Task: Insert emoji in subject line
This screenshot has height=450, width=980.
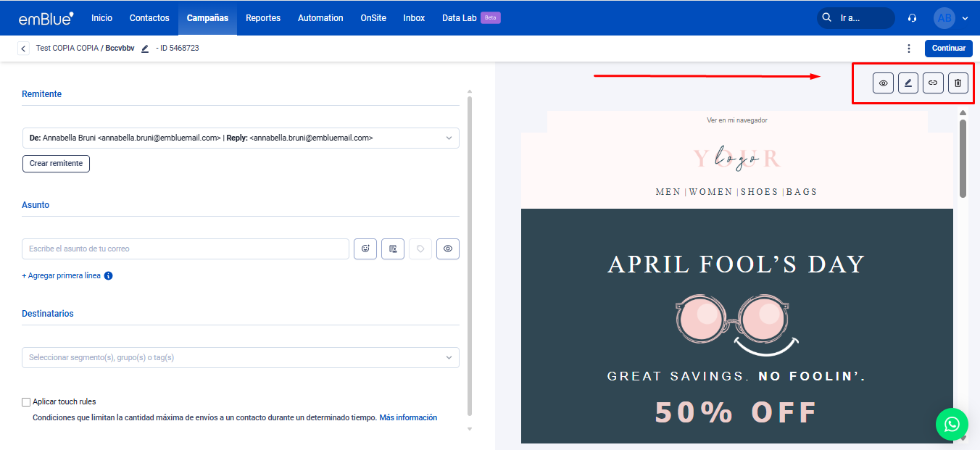Action: pyautogui.click(x=365, y=249)
